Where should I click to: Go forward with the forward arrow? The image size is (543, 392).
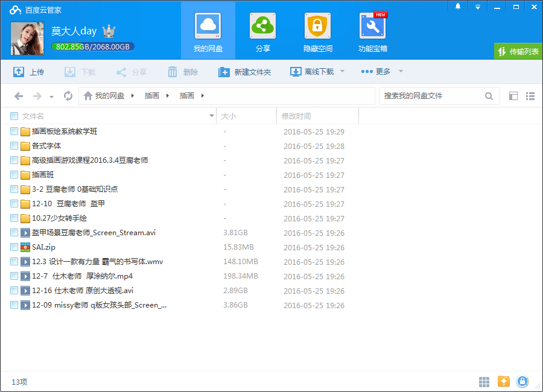click(37, 96)
